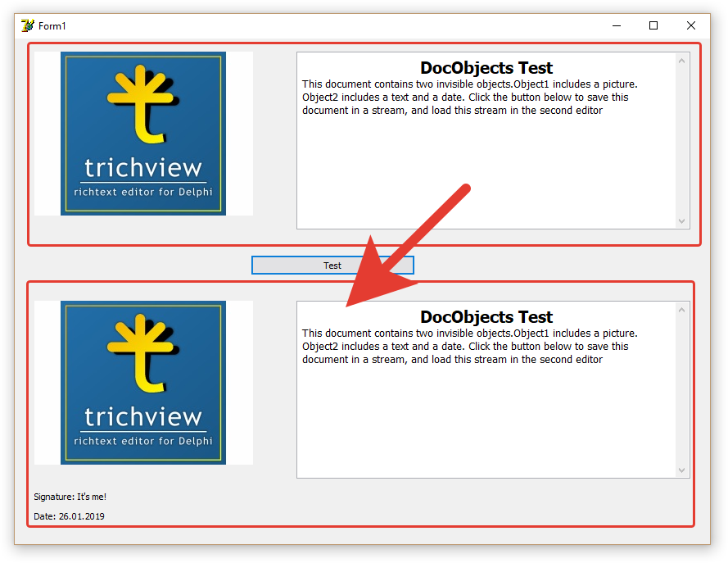Click the "DocObjects Test" heading in second editor

click(x=486, y=317)
